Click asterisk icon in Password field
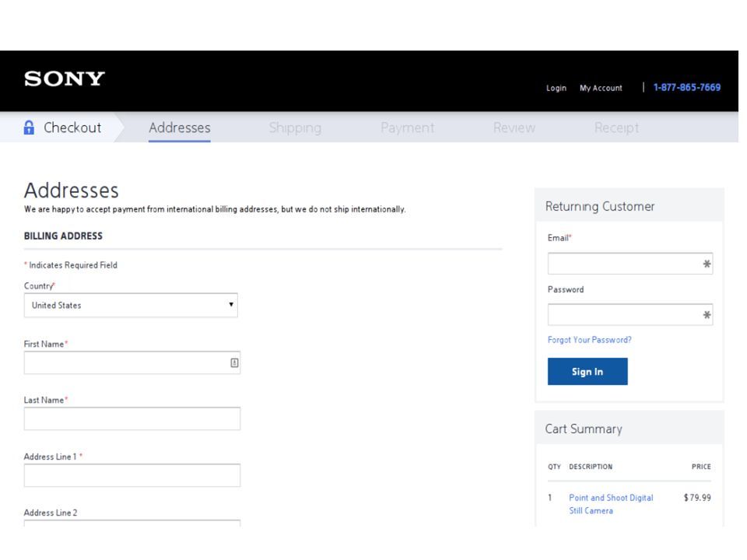 [x=707, y=315]
